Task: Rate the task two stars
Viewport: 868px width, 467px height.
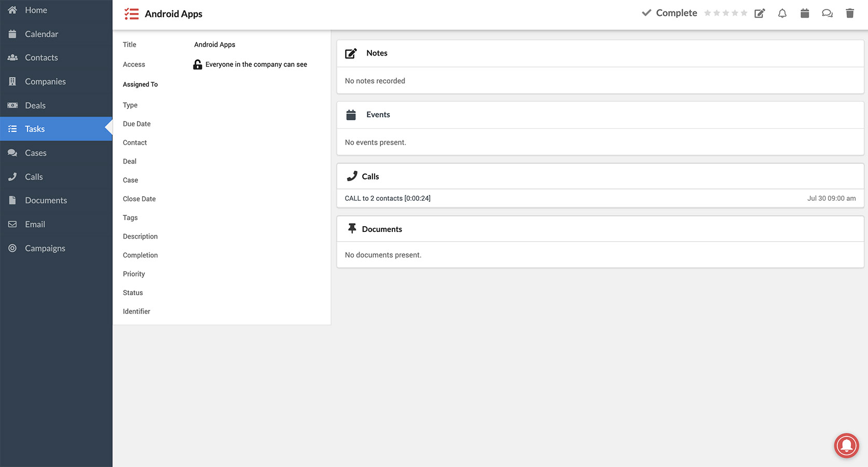Action: (x=717, y=13)
